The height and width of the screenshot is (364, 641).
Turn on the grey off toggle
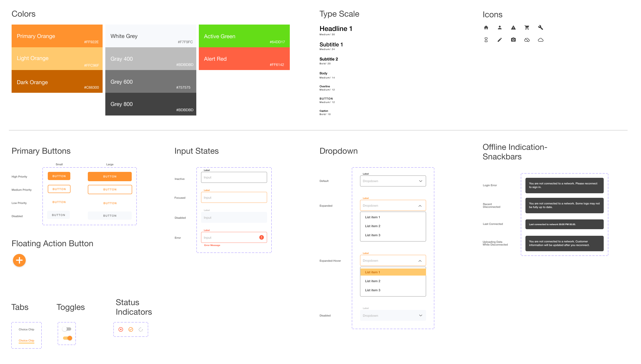click(67, 329)
